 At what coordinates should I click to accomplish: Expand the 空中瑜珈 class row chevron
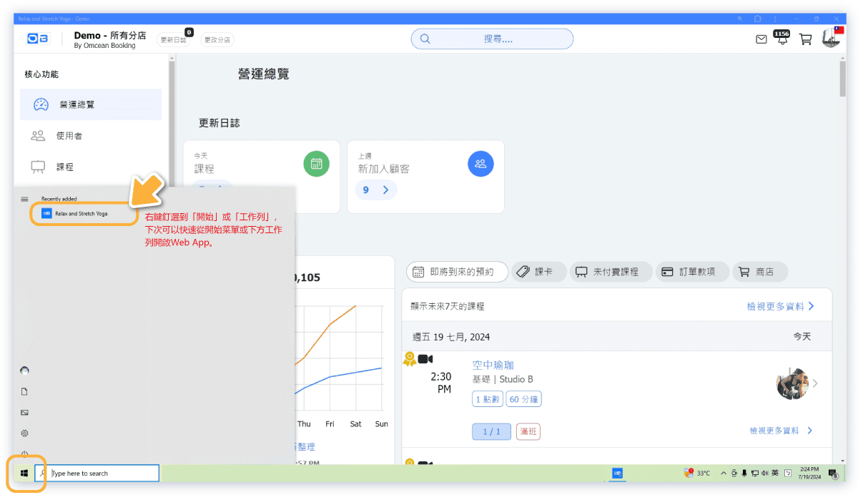coord(815,383)
